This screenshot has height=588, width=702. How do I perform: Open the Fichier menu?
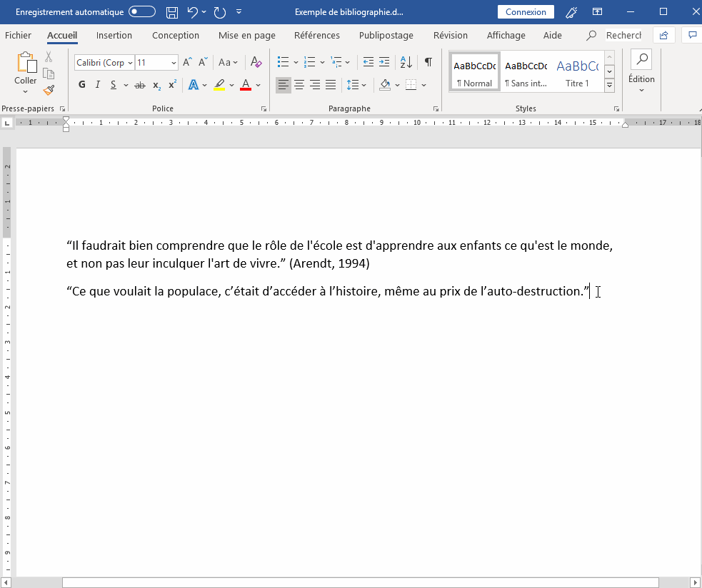[x=18, y=34]
